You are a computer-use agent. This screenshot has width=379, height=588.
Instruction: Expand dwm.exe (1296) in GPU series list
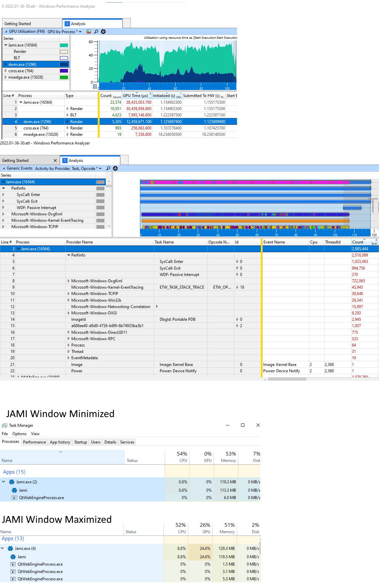point(6,65)
